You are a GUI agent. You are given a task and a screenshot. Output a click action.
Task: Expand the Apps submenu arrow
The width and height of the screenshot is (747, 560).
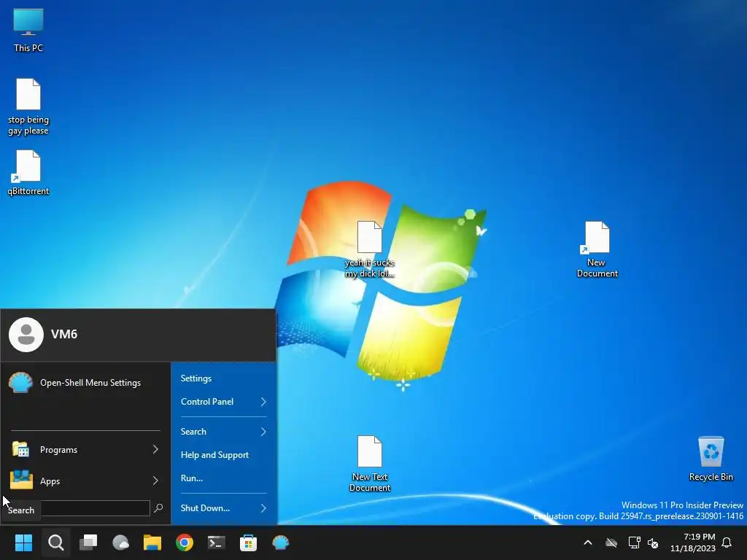tap(155, 481)
